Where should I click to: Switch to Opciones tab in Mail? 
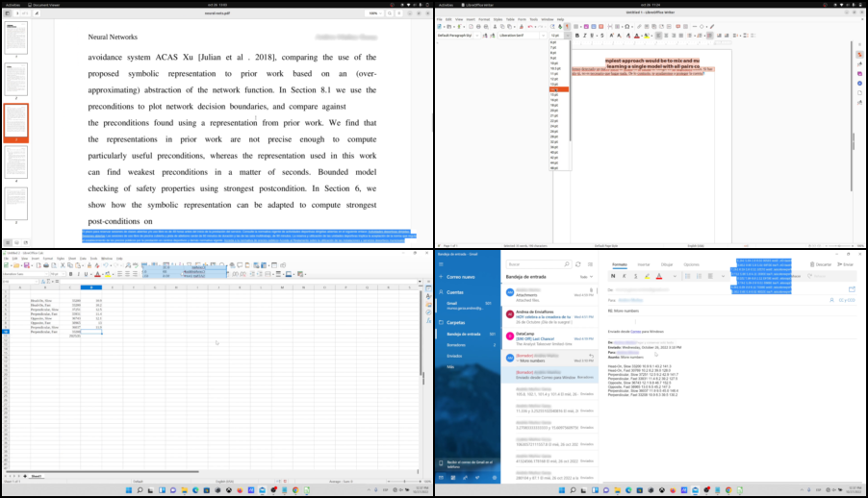click(x=691, y=264)
